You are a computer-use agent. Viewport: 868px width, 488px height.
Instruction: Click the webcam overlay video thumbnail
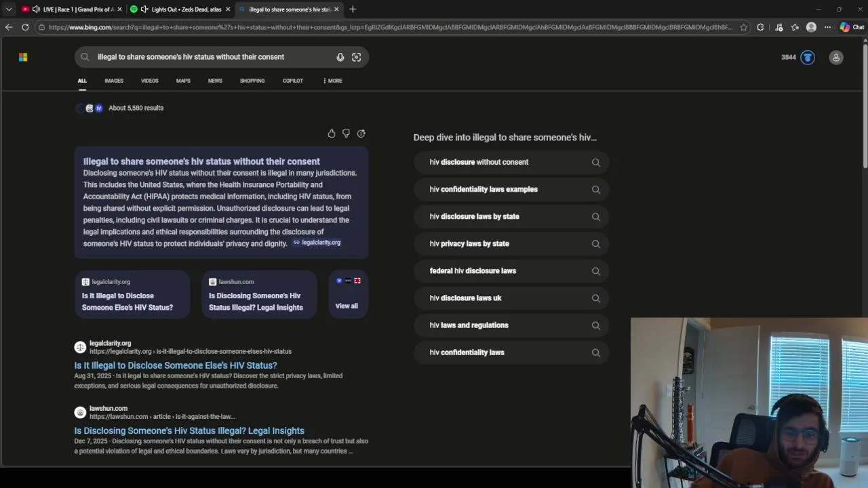tap(749, 403)
